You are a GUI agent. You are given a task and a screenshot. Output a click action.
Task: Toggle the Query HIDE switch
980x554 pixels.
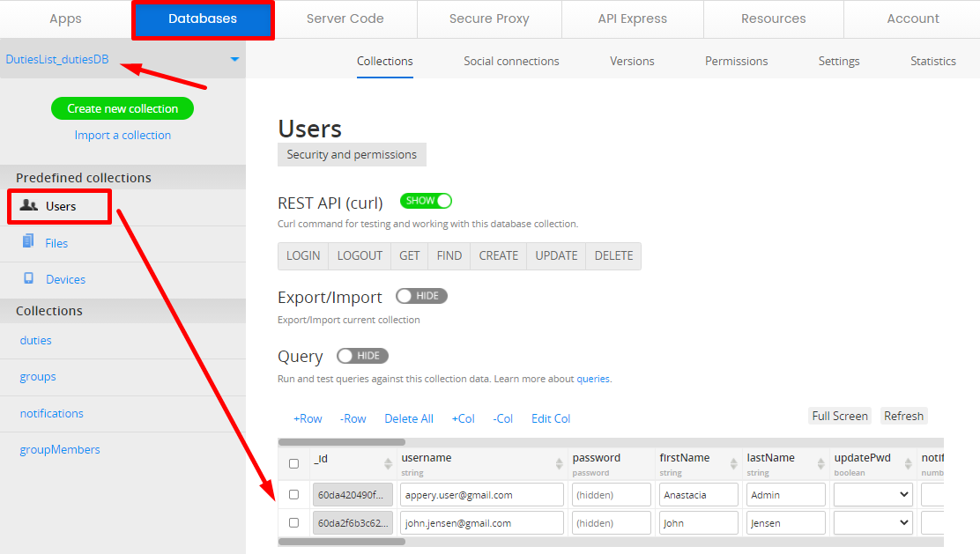click(x=362, y=356)
